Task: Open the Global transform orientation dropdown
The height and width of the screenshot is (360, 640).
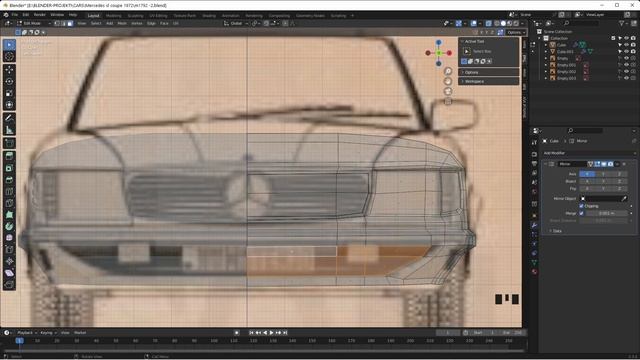Action: tap(236, 23)
